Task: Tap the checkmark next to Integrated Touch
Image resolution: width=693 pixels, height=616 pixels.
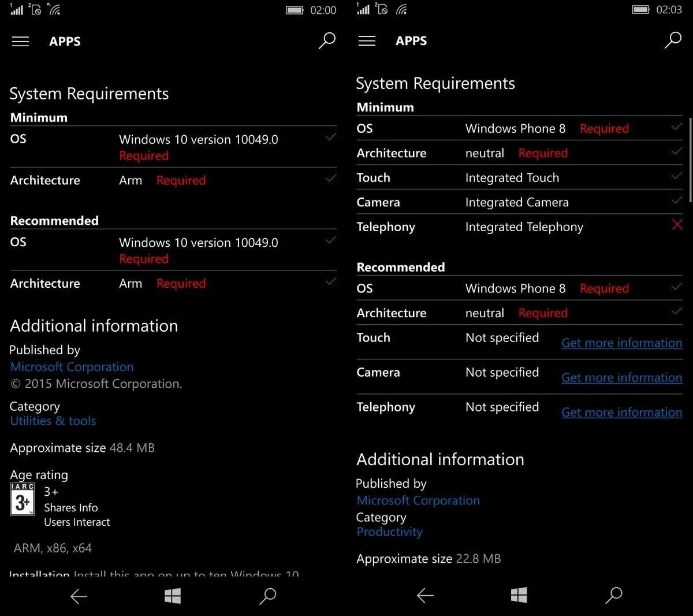Action: tap(676, 176)
